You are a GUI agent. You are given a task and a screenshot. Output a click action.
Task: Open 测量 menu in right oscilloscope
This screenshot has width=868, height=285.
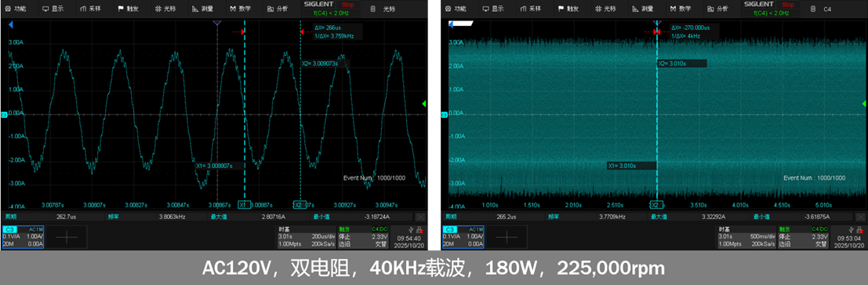coord(643,9)
